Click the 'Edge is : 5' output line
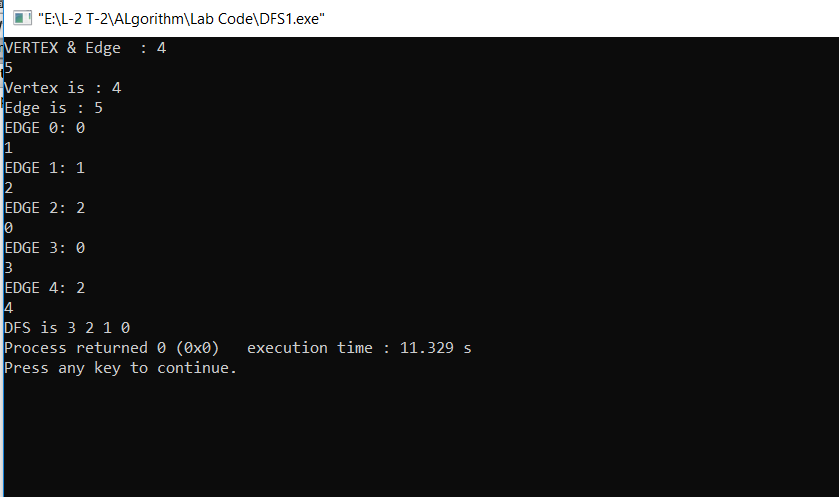 (54, 108)
